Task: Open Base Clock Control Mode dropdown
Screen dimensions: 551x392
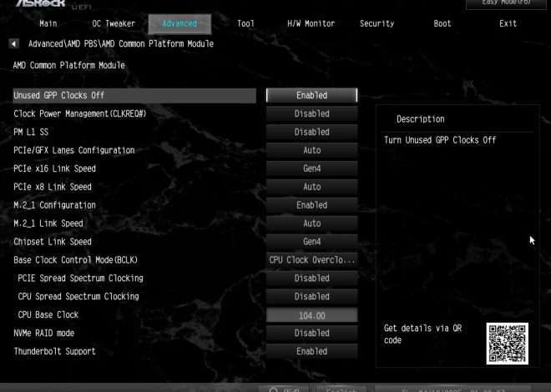Action: pos(311,260)
